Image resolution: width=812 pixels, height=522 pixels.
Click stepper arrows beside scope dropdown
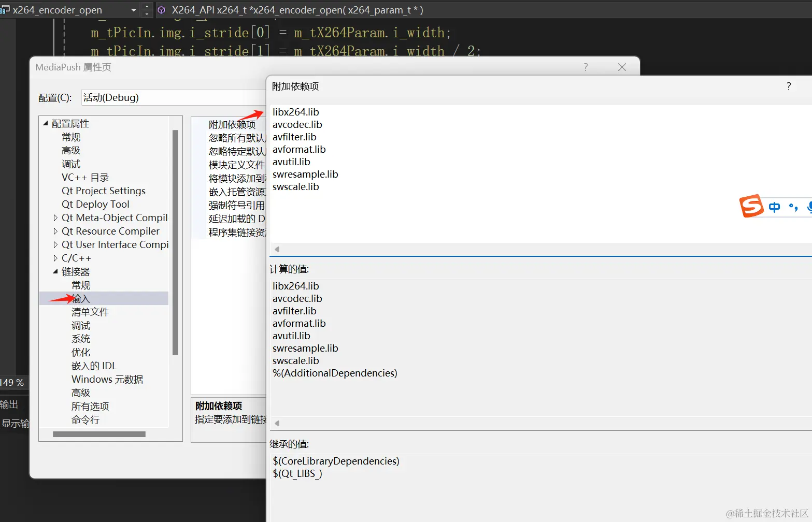pyautogui.click(x=147, y=10)
